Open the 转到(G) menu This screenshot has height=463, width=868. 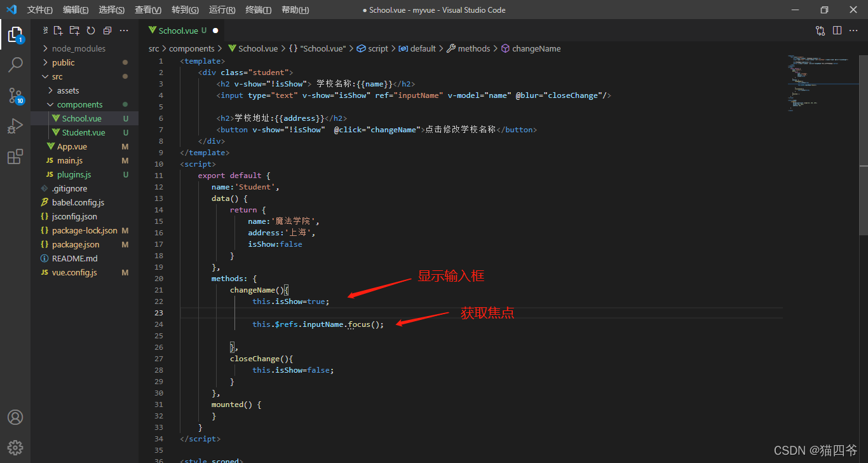(x=185, y=10)
